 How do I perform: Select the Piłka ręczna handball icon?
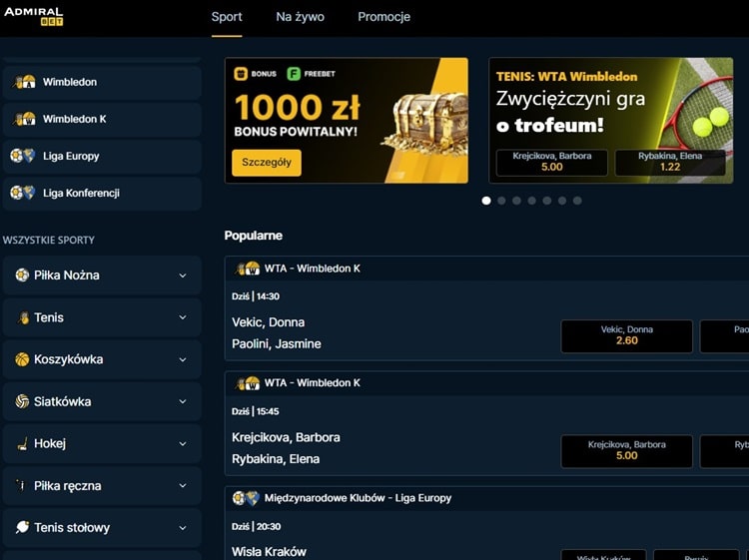(21, 485)
